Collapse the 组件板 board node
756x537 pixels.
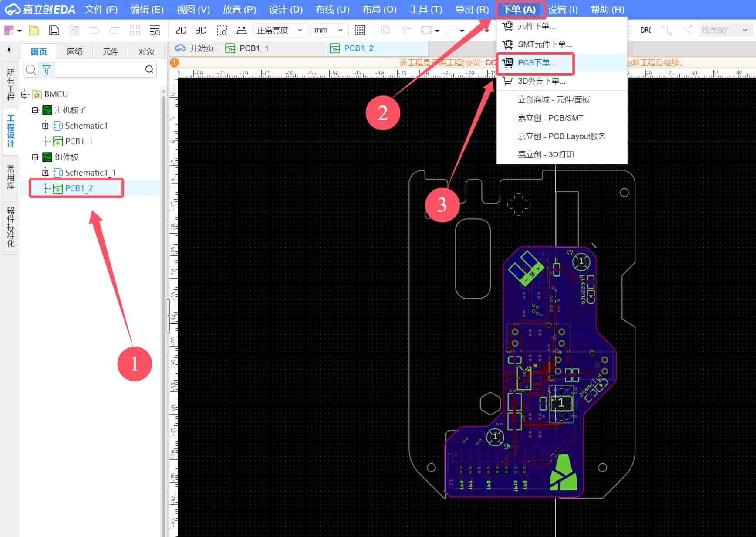tap(35, 157)
